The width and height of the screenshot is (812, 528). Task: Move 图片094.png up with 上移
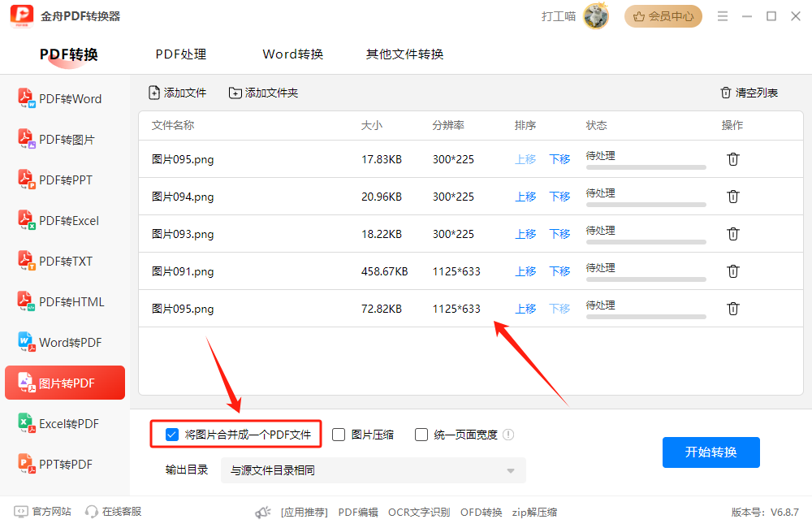click(x=525, y=196)
